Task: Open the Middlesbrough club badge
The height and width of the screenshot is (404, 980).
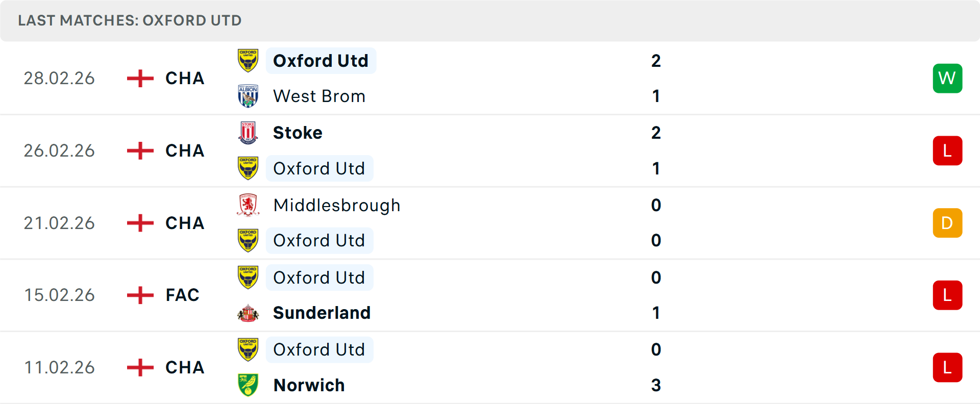Action: 248,205
